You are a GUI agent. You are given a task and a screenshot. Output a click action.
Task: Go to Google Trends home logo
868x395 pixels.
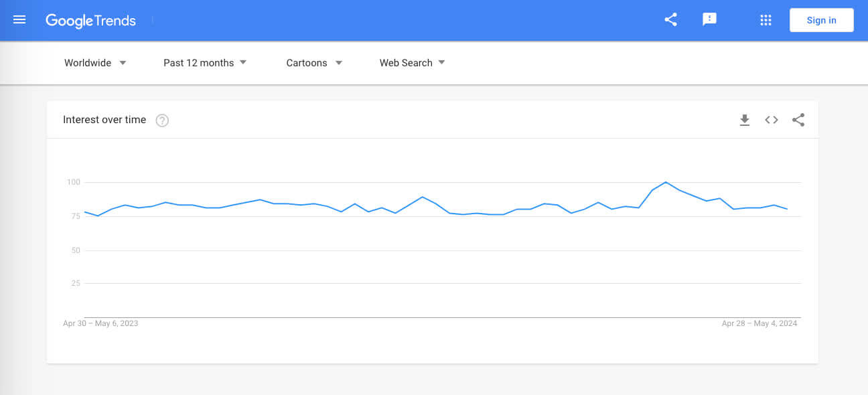90,21
